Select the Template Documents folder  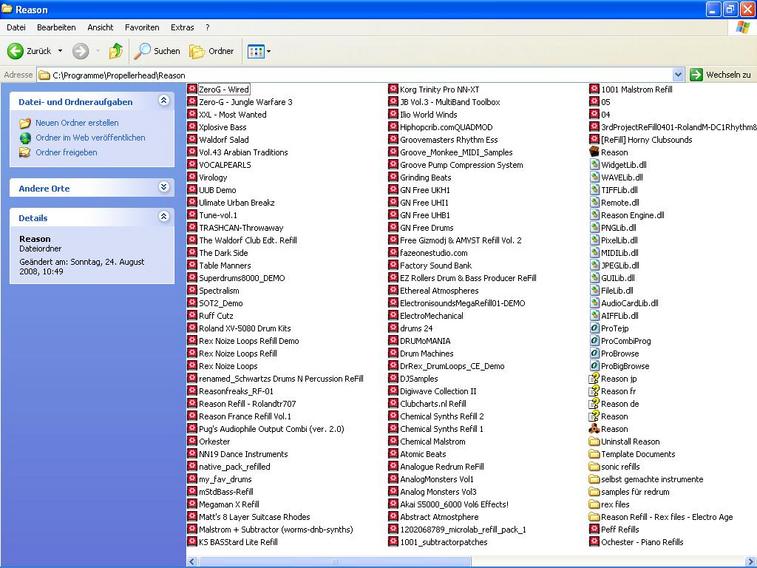pyautogui.click(x=637, y=454)
